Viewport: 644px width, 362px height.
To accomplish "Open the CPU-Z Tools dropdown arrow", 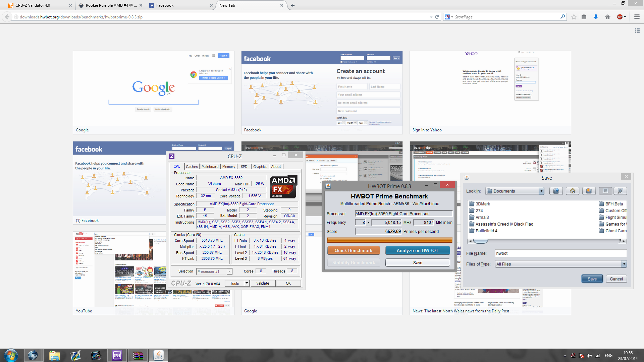I will click(x=247, y=283).
